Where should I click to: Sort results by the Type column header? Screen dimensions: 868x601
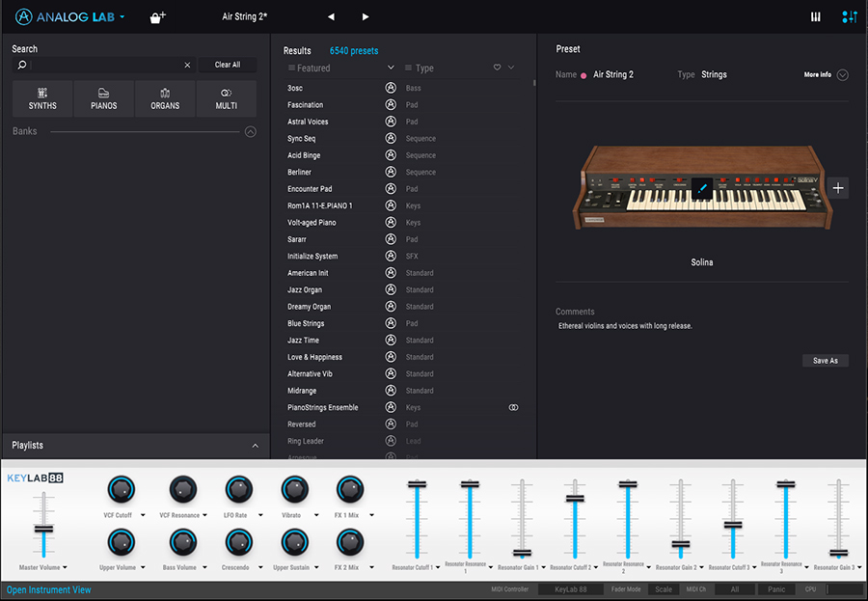(424, 68)
